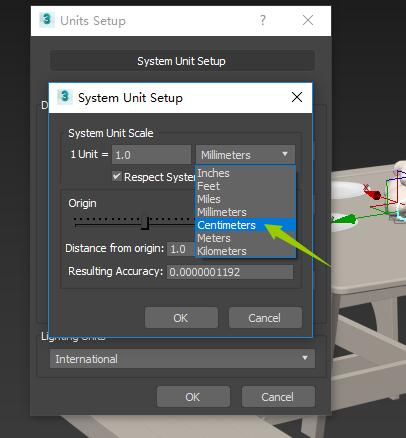406x438 pixels.
Task: Click the System Unit Setup button
Action: pos(182,61)
